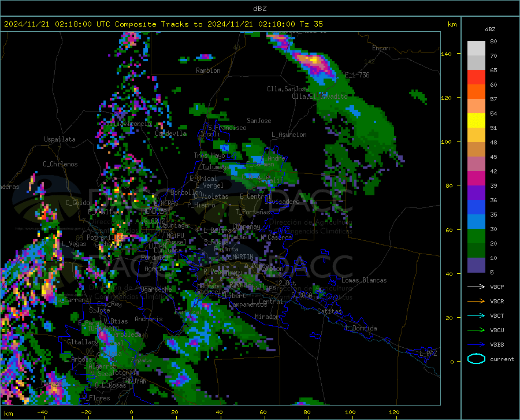Image resolution: width=520 pixels, height=420 pixels.
Task: Click the '100' tick on vertical axis
Action: click(x=446, y=142)
